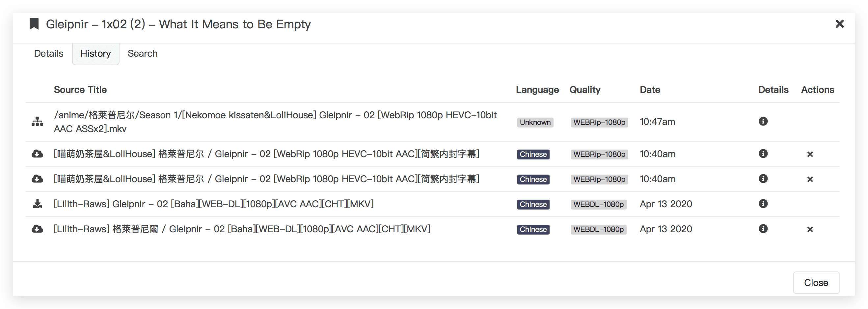868x309 pixels.
Task: Click the WEBDL-1080p badge on the Lilith-Raws 格萊普尼爾 row
Action: [x=598, y=229]
